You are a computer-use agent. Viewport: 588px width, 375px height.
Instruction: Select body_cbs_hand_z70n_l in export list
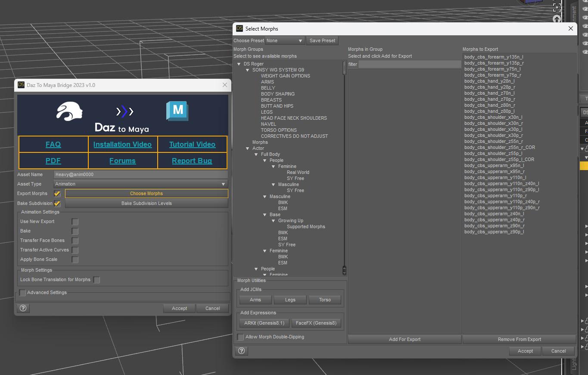tap(489, 93)
